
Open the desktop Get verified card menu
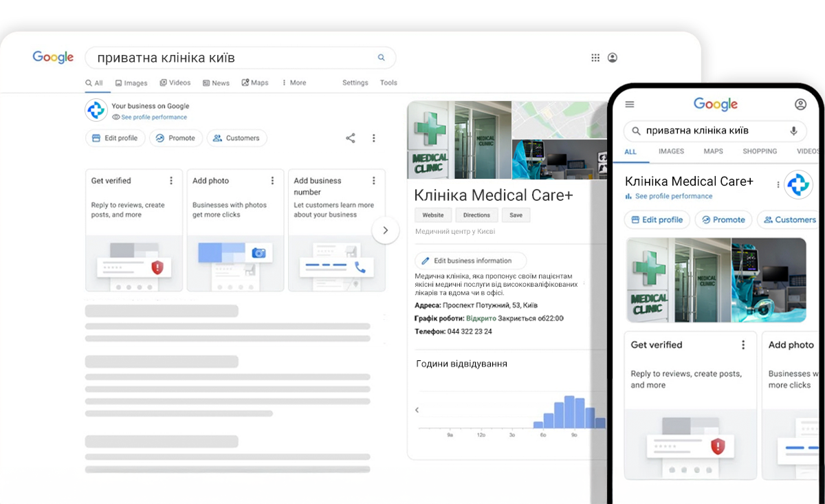171,181
